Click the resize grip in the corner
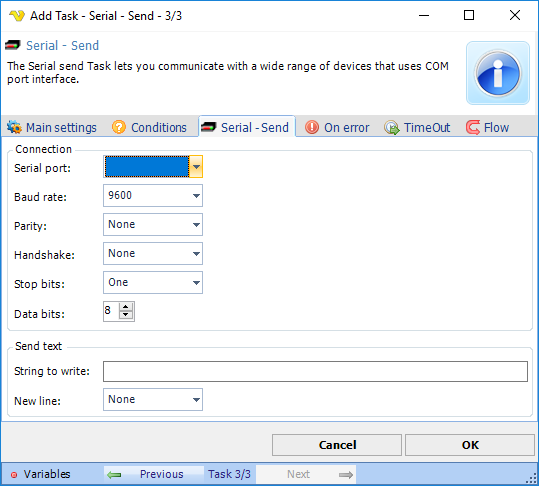The width and height of the screenshot is (539, 486). pos(532,479)
